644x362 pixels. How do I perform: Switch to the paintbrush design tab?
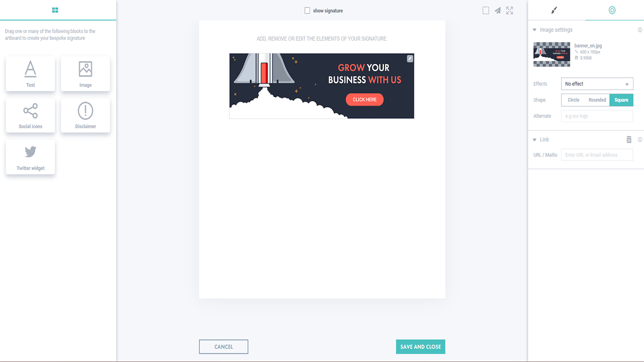tap(554, 10)
